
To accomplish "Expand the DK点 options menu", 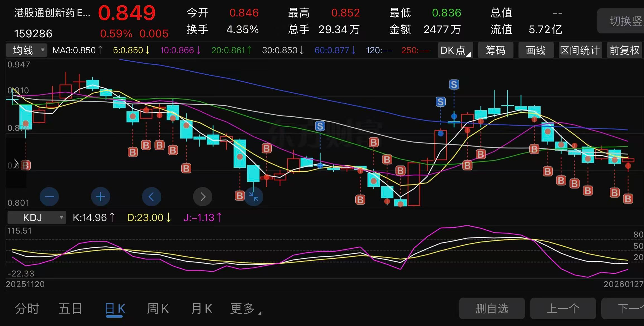I will pyautogui.click(x=455, y=50).
